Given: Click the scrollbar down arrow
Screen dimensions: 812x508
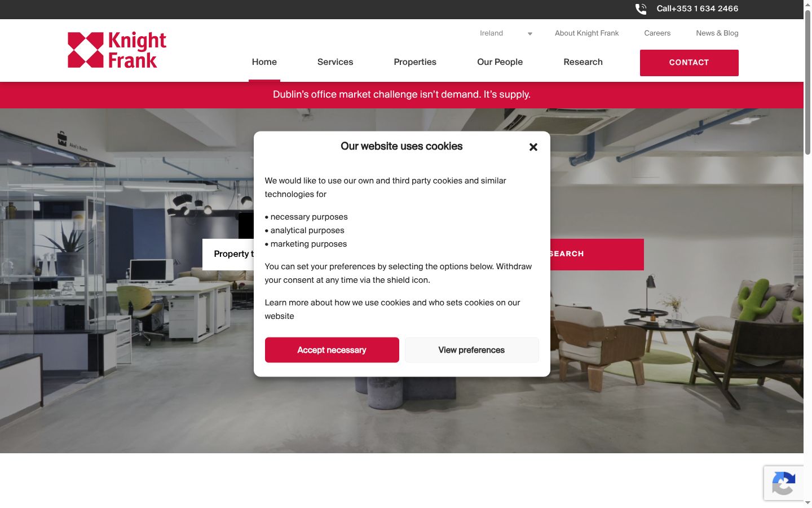Looking at the screenshot, I should point(807,503).
